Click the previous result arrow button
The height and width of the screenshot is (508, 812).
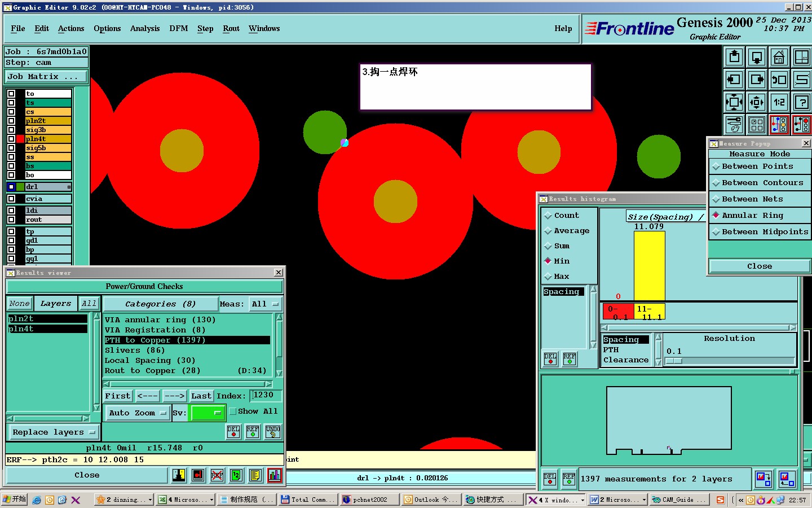coord(147,396)
